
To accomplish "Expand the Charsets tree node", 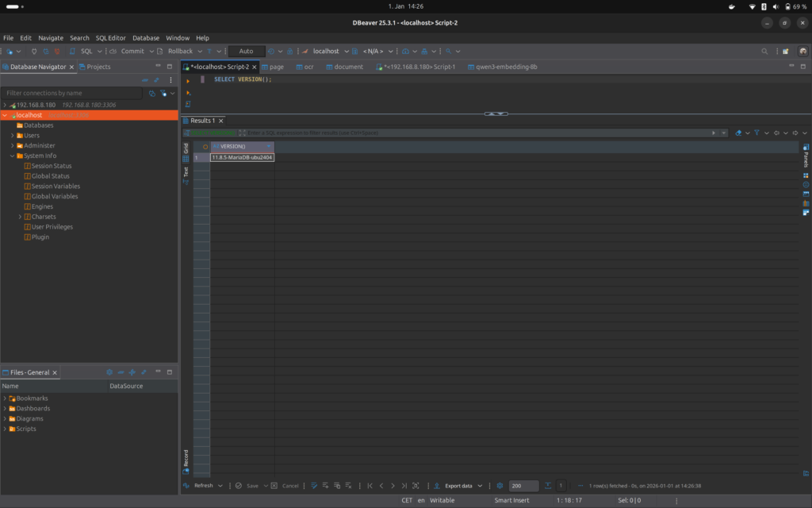I will 20,217.
